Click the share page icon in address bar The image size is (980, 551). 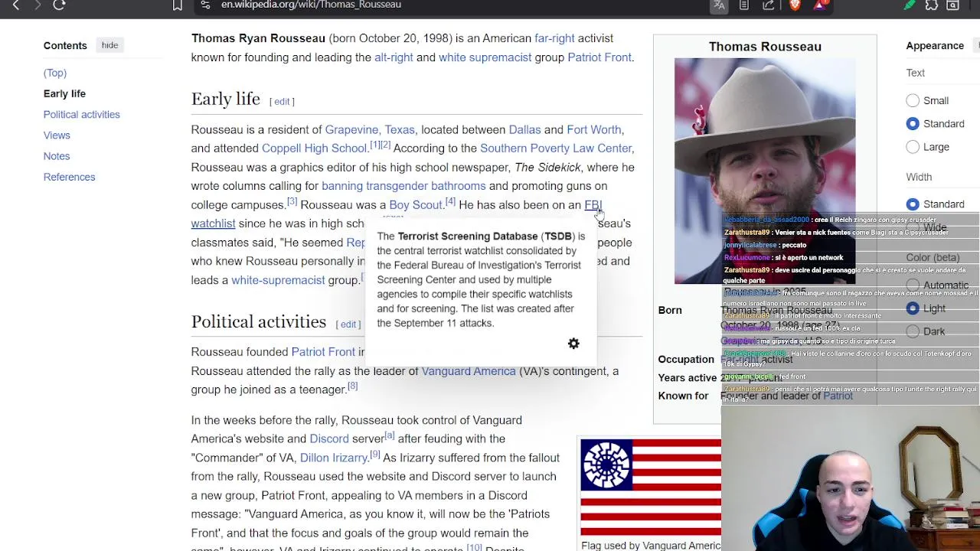pyautogui.click(x=769, y=5)
